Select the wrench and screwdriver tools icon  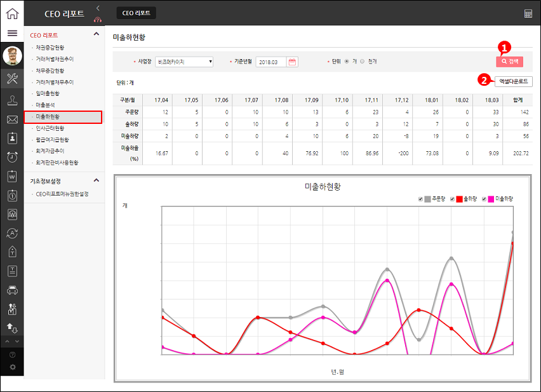13,79
